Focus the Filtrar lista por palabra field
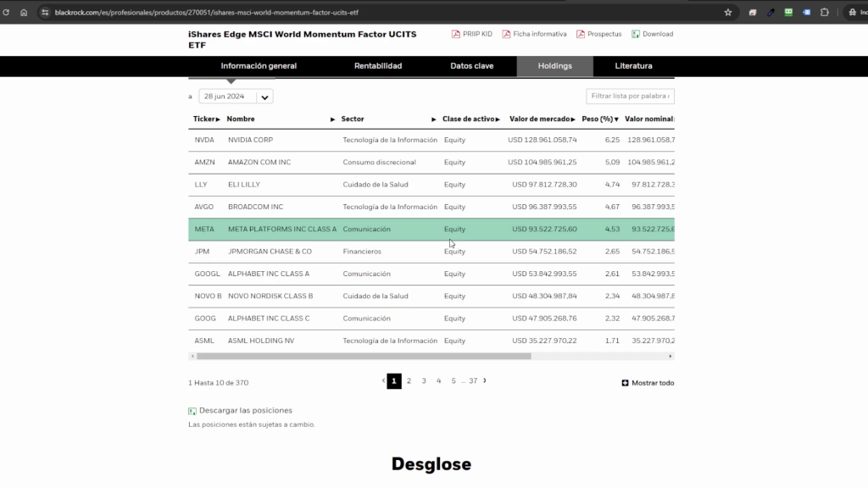Viewport: 868px width, 488px height. click(x=630, y=97)
